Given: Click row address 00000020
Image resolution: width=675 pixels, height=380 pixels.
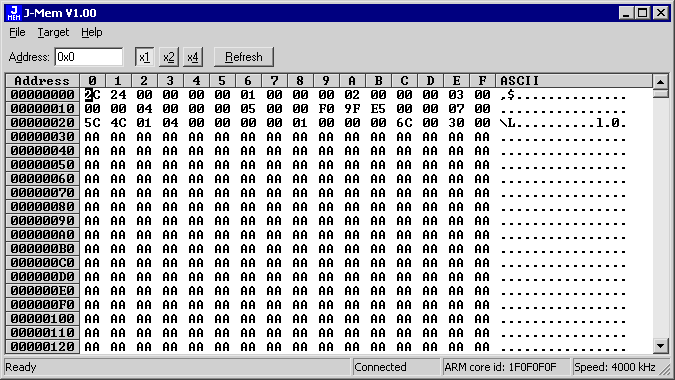Looking at the screenshot, I should coord(42,123).
